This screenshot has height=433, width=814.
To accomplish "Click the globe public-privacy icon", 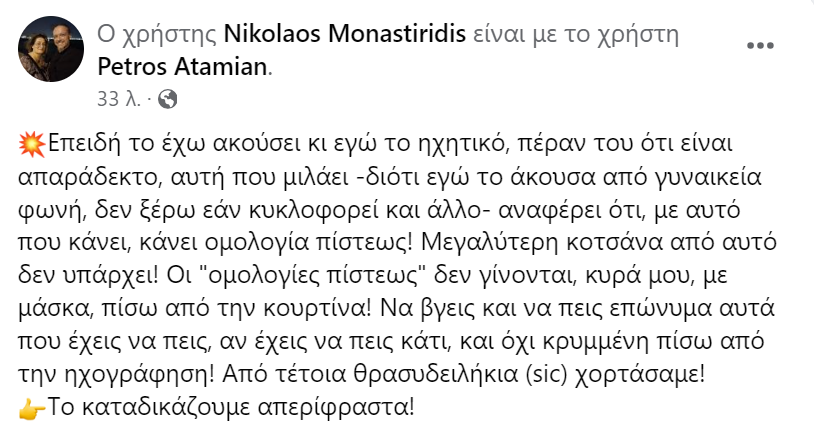I will point(168,99).
